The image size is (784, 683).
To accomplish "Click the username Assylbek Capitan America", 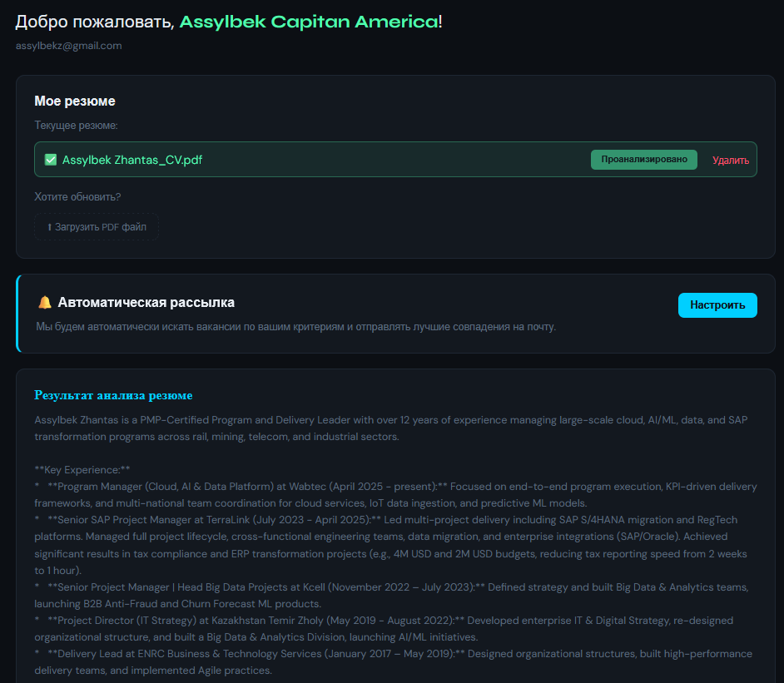I will 309,22.
